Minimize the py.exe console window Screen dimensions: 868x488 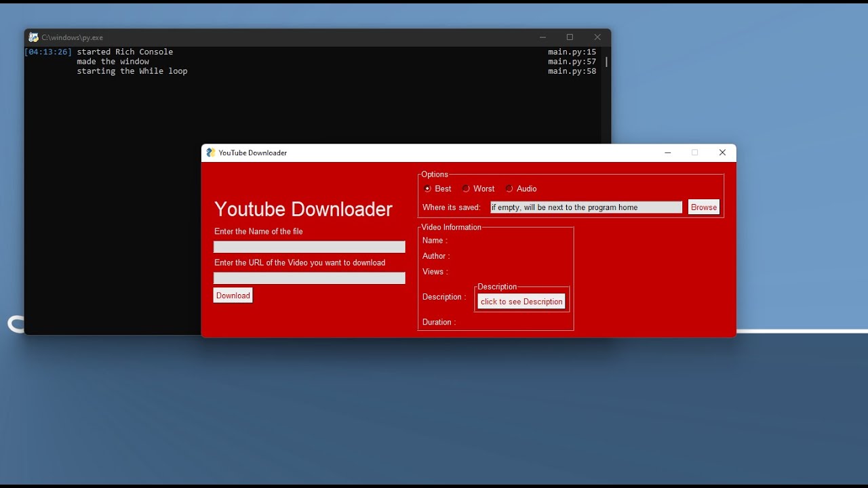click(x=542, y=37)
